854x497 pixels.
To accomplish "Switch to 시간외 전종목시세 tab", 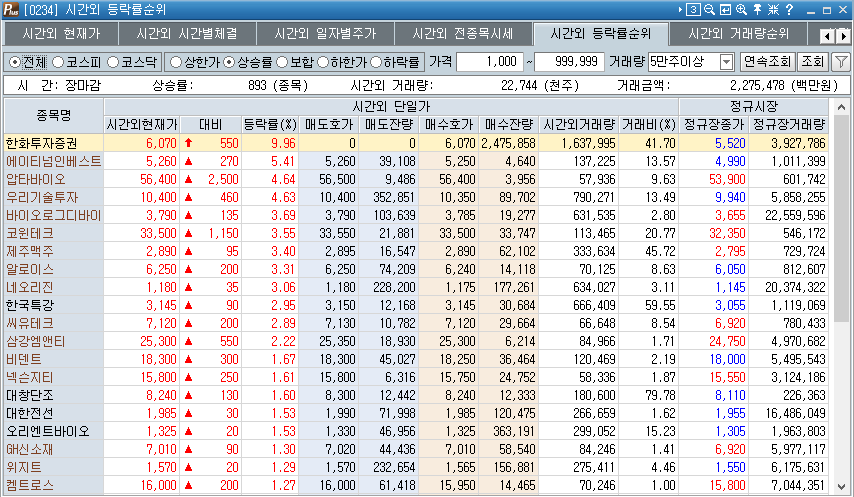I will coord(463,34).
